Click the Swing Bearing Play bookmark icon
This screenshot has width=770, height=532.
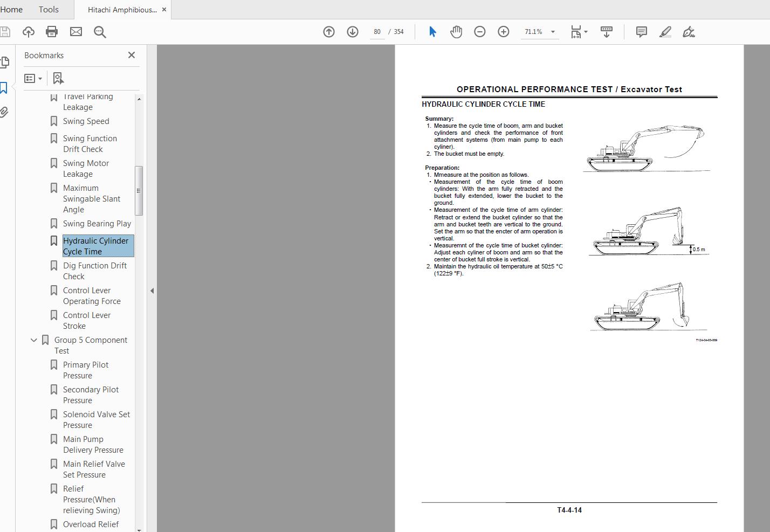click(x=54, y=224)
